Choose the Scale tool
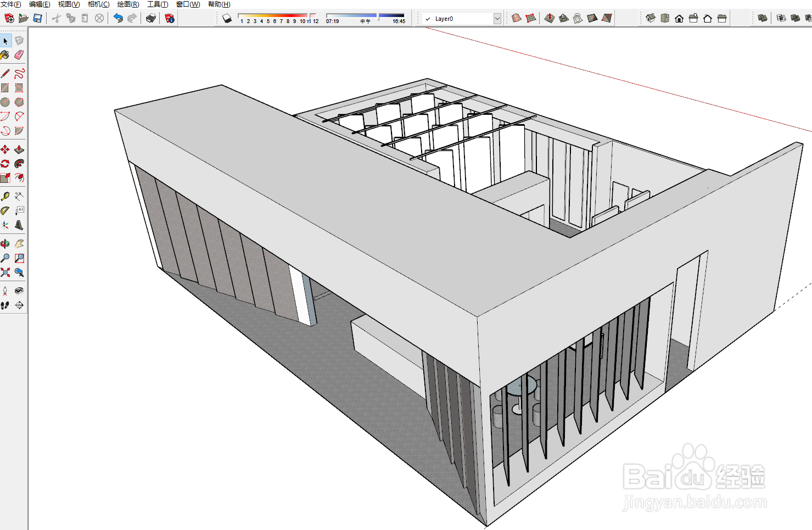The height and width of the screenshot is (530, 812). 5,178
